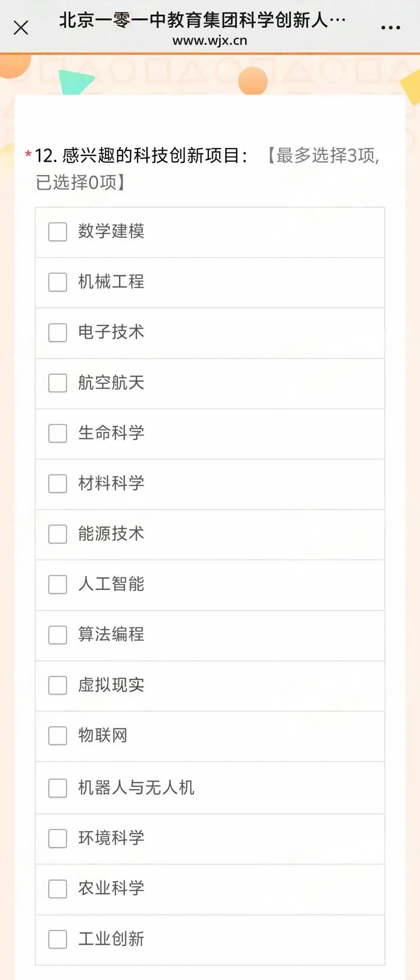Choose the 人工智能 checkbox
Image resolution: width=420 pixels, height=980 pixels.
(58, 584)
